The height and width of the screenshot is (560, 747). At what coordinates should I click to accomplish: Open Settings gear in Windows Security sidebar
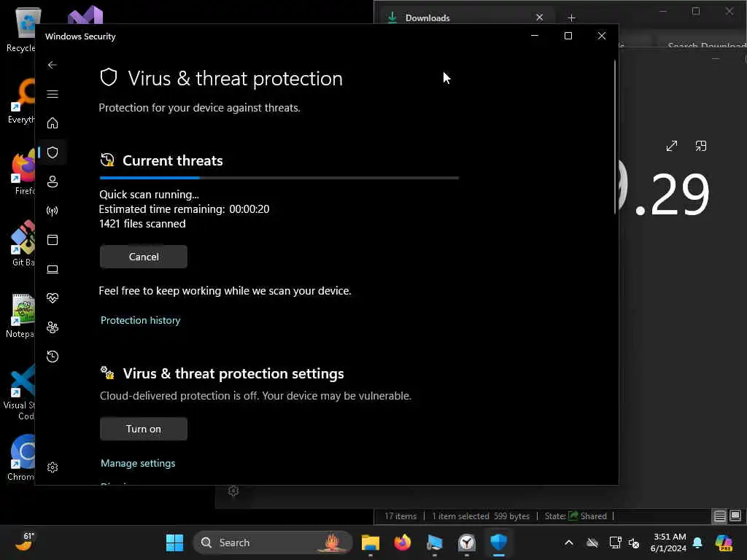click(53, 467)
